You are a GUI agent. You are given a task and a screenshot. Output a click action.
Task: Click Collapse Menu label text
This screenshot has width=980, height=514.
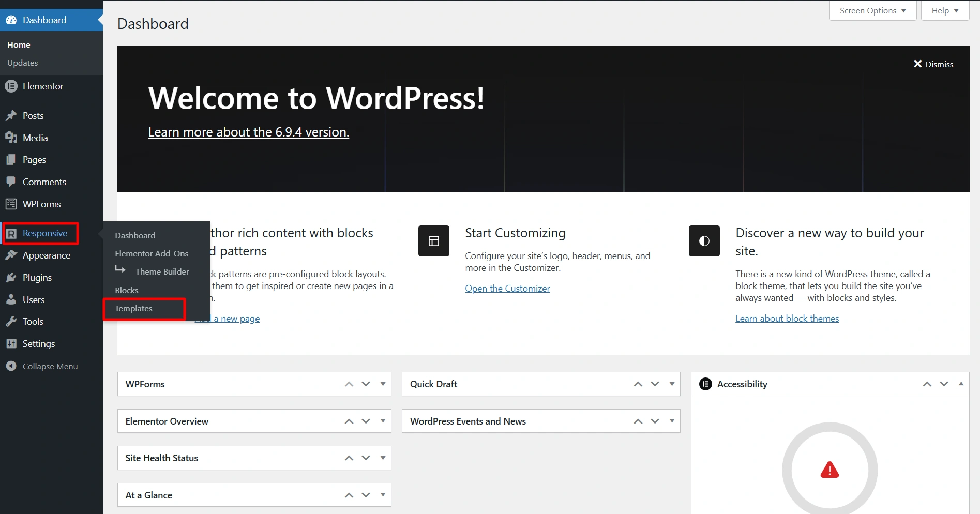(x=50, y=367)
